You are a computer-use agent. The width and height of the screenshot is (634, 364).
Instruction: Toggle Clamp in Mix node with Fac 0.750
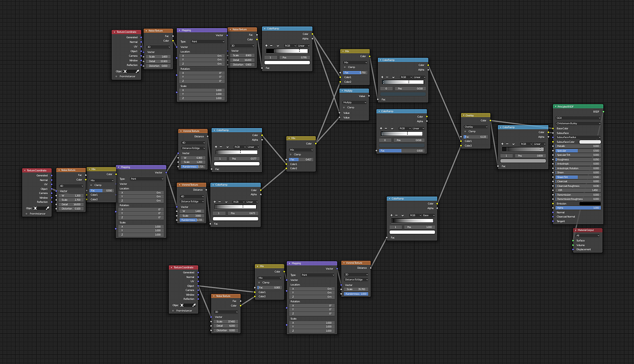tap(345, 67)
